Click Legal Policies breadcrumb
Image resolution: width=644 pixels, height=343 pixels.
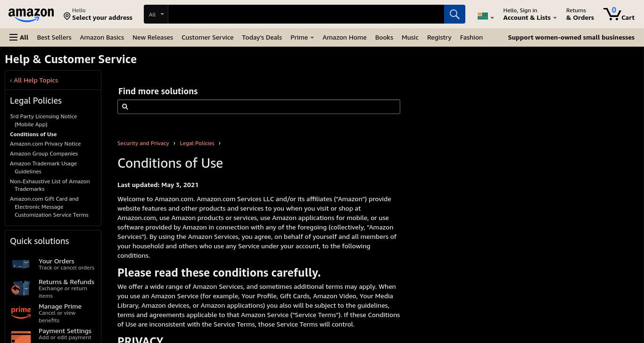click(x=197, y=143)
